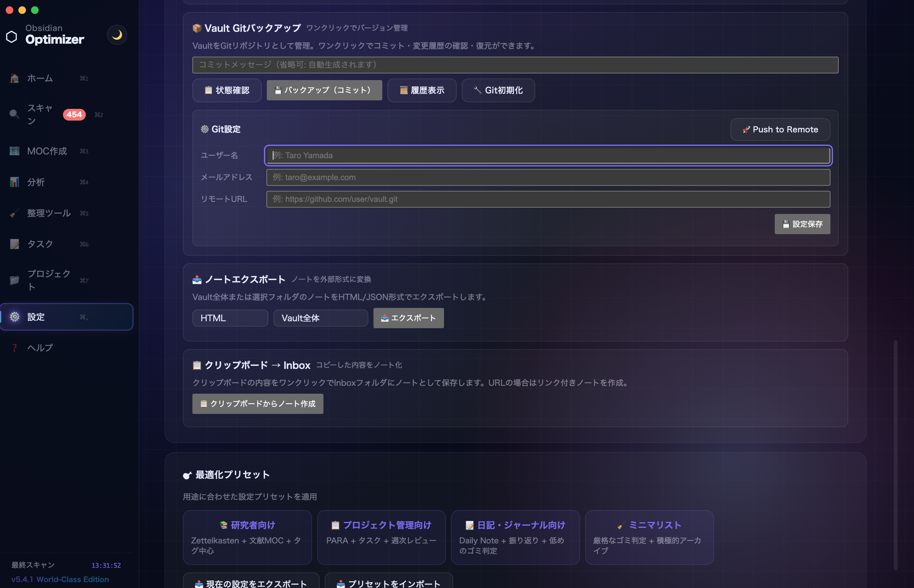This screenshot has width=914, height=588.
Task: Click the ヘルプ question mark icon
Action: (15, 348)
